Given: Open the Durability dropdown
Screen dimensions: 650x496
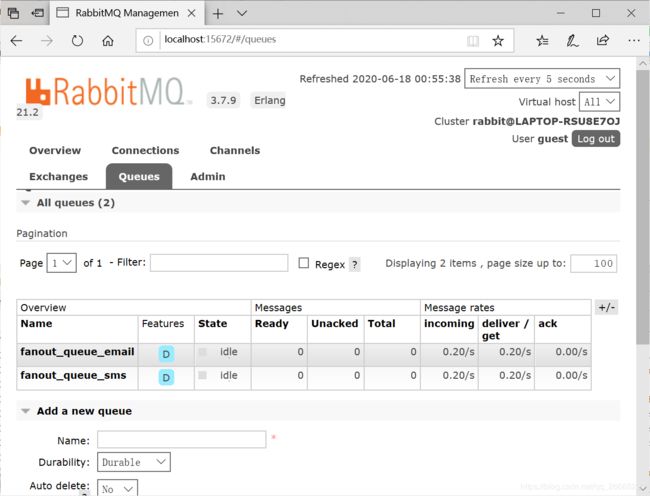Looking at the screenshot, I should point(134,462).
